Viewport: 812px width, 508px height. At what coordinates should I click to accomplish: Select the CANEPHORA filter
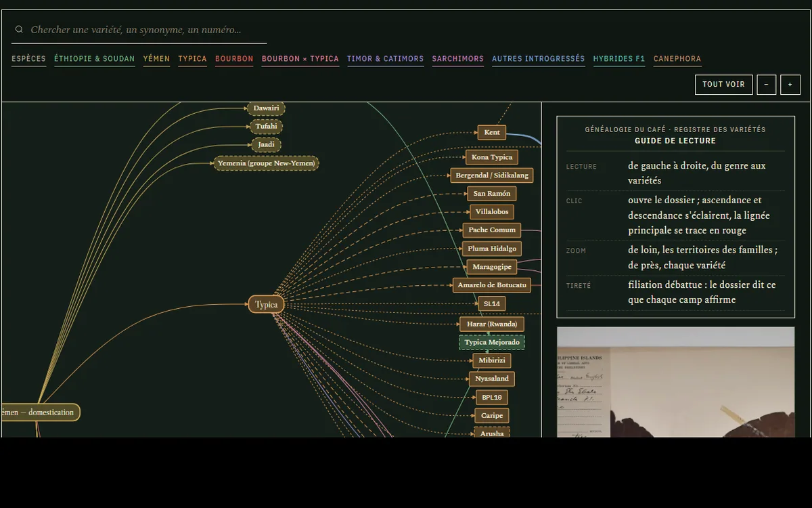677,59
